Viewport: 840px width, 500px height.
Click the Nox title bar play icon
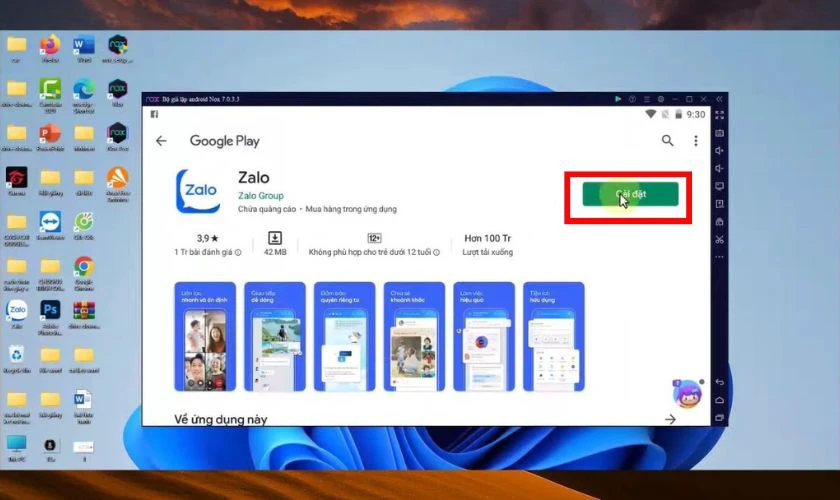(618, 99)
